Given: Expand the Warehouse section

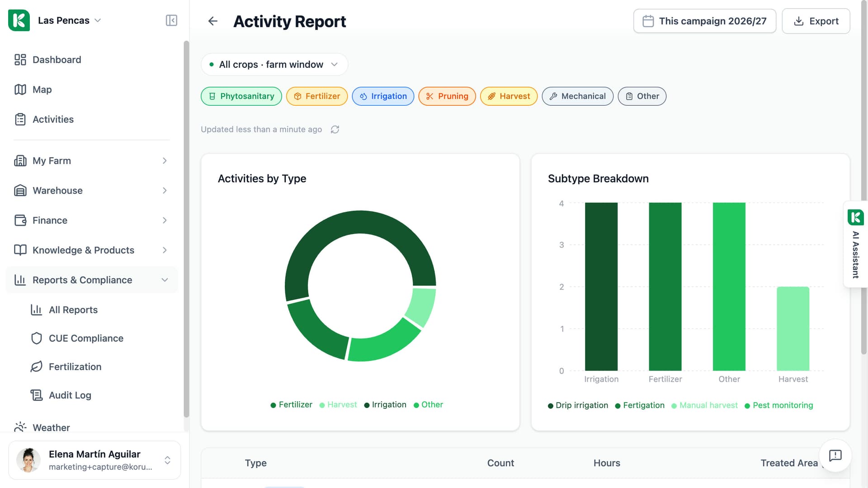Looking at the screenshot, I should [x=92, y=191].
